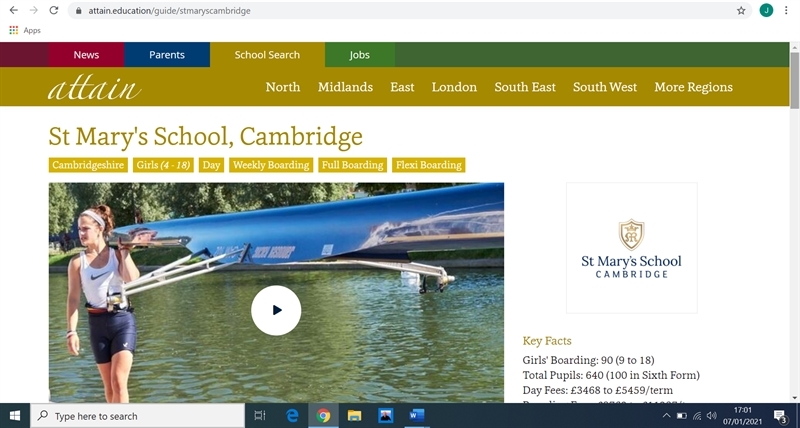Screen dimensions: 800x428
Task: Show hidden system tray icons
Action: pos(666,416)
